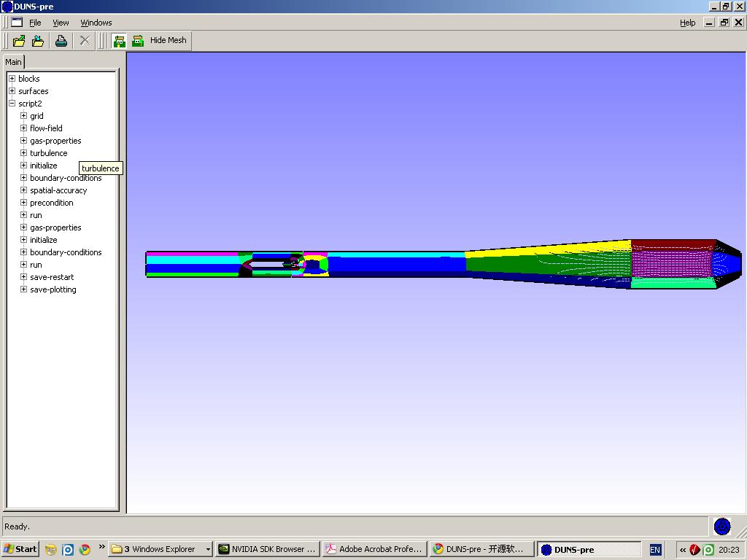The height and width of the screenshot is (560, 747).
Task: Select the spatial-accuracy tree item
Action: click(58, 190)
